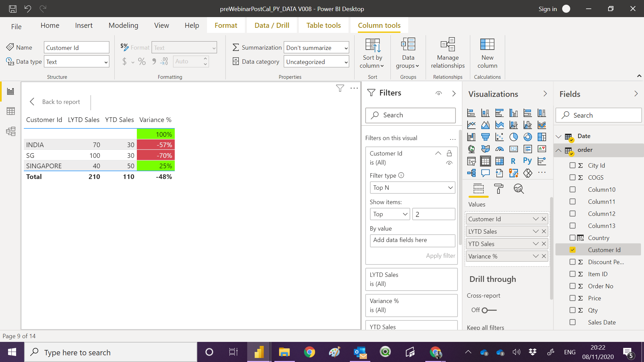Open the Summarization dropdown
Screen dimensions: 644x362
tap(316, 48)
